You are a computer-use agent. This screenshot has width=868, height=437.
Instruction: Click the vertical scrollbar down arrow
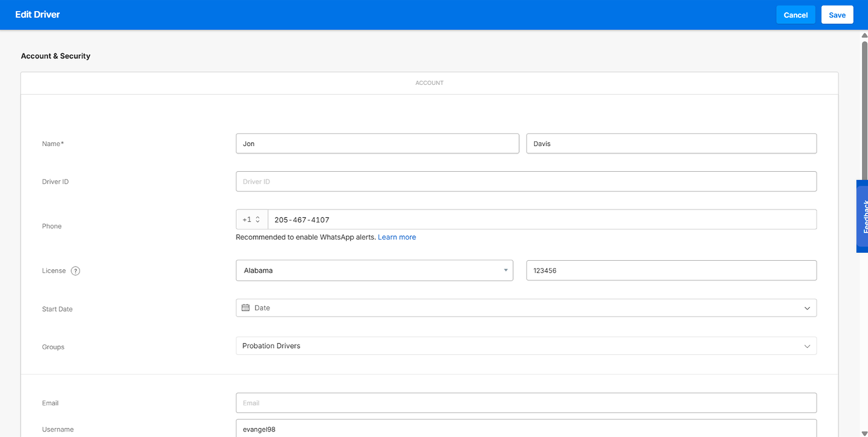[864, 433]
